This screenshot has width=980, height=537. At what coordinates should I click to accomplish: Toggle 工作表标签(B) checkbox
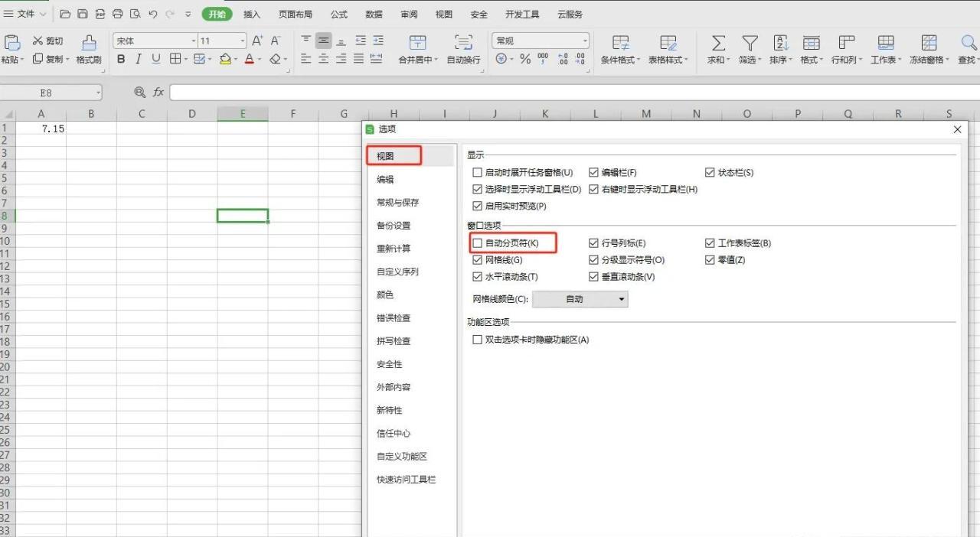tap(710, 243)
